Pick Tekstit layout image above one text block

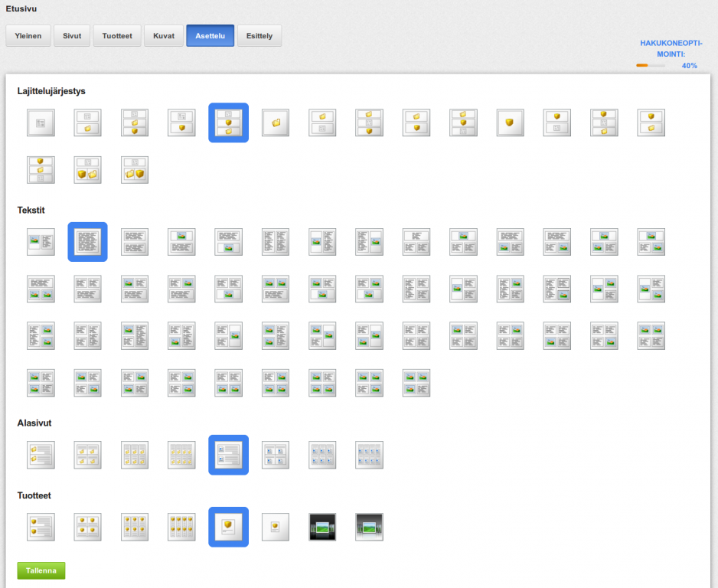click(181, 242)
